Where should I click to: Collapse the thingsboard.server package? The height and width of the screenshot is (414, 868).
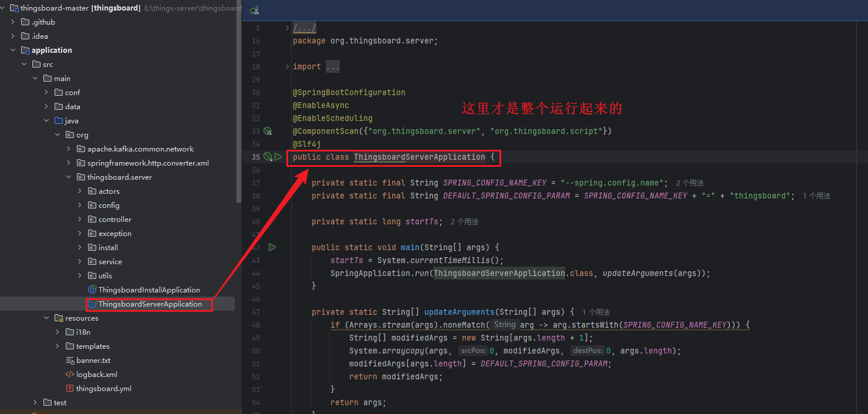(69, 177)
